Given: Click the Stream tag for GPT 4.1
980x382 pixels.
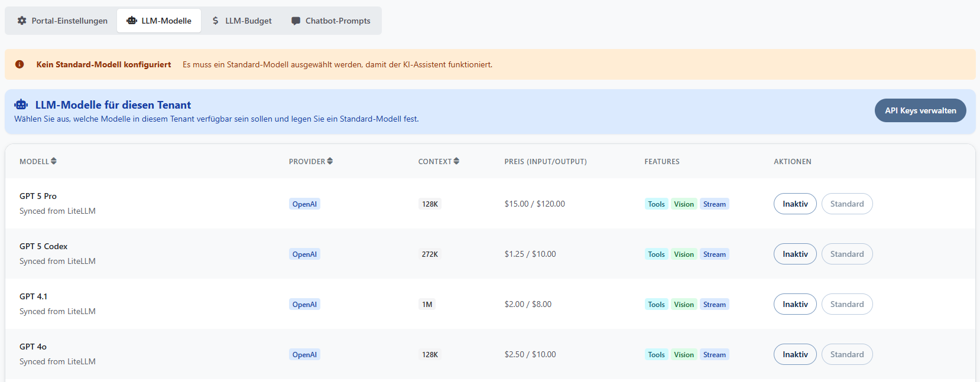Looking at the screenshot, I should tap(715, 305).
